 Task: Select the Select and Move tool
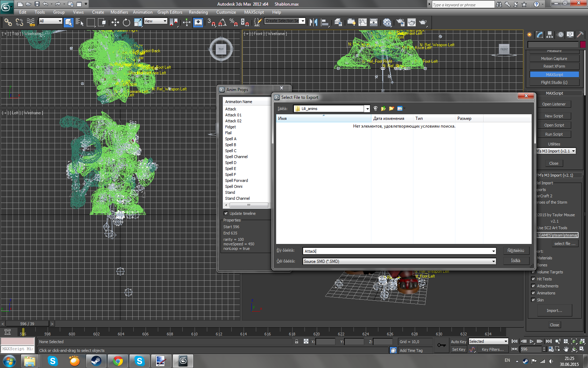click(115, 22)
